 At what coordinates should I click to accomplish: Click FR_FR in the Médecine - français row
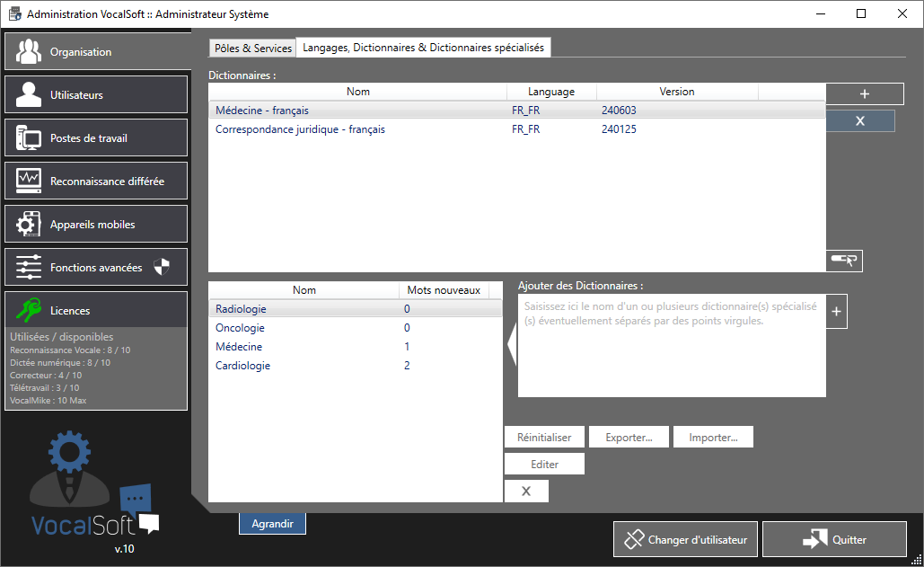[x=525, y=111]
